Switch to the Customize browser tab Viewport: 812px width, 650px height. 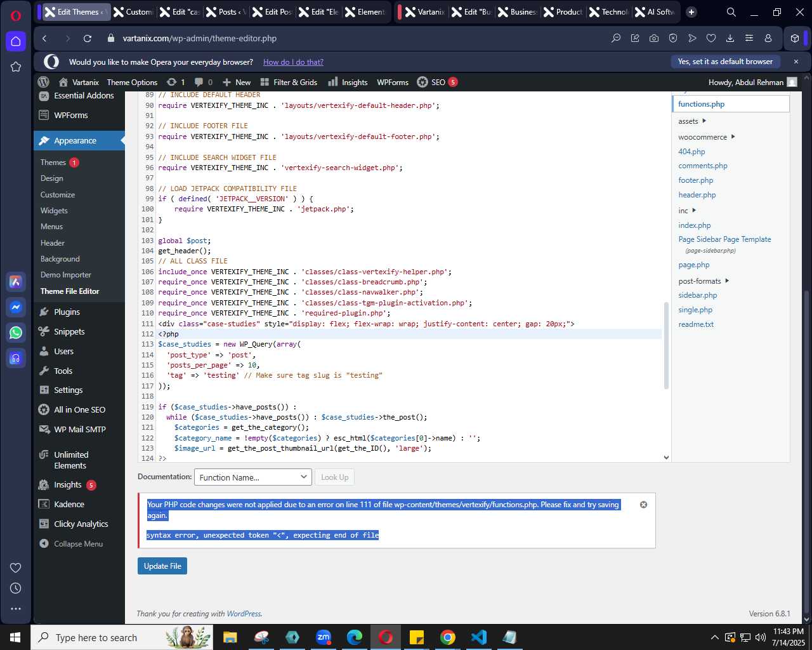[x=133, y=12]
